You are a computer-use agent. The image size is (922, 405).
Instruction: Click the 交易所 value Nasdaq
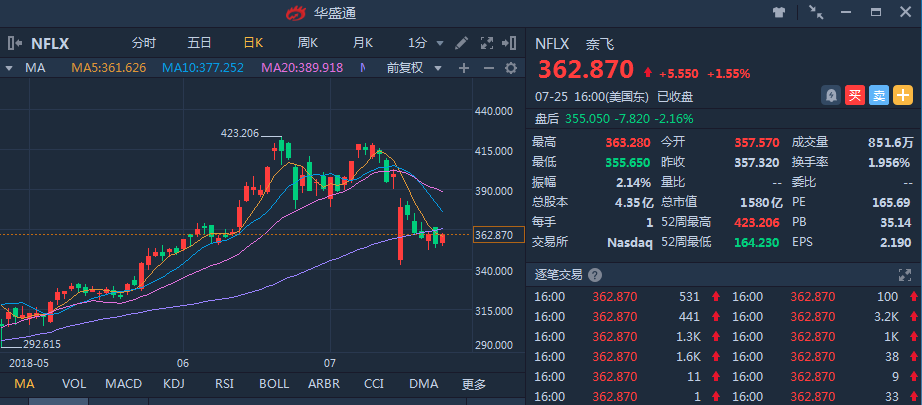pos(630,242)
